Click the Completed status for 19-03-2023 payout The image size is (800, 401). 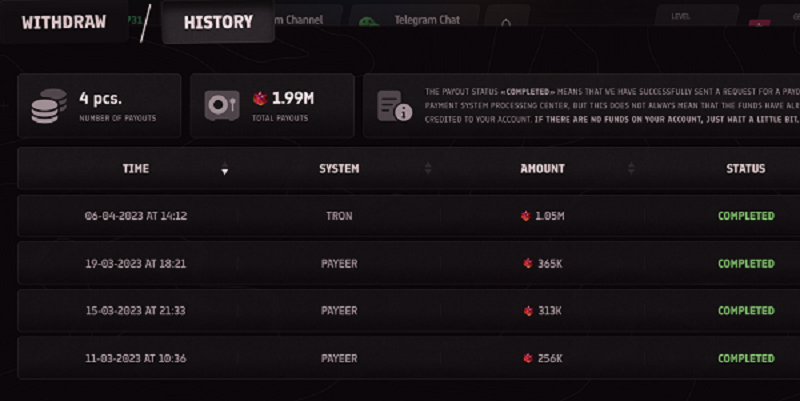746,264
